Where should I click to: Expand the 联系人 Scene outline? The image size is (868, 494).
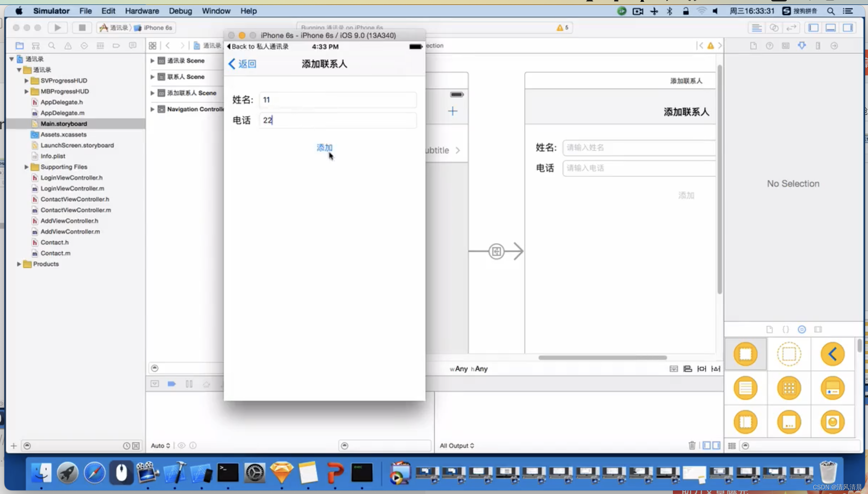[x=152, y=76]
